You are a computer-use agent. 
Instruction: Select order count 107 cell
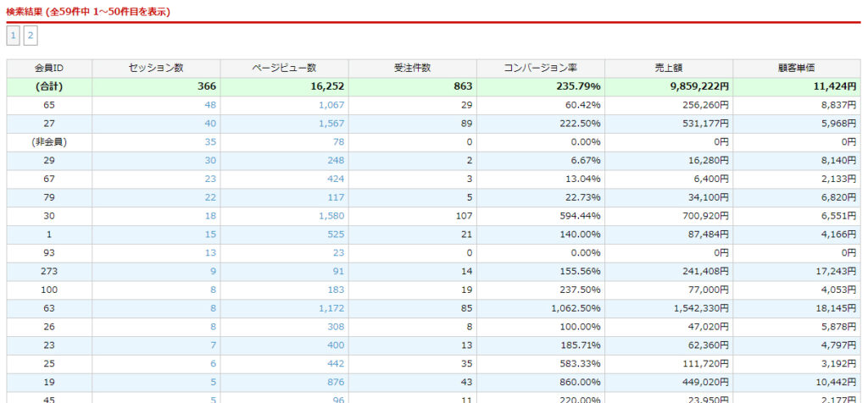pyautogui.click(x=413, y=216)
